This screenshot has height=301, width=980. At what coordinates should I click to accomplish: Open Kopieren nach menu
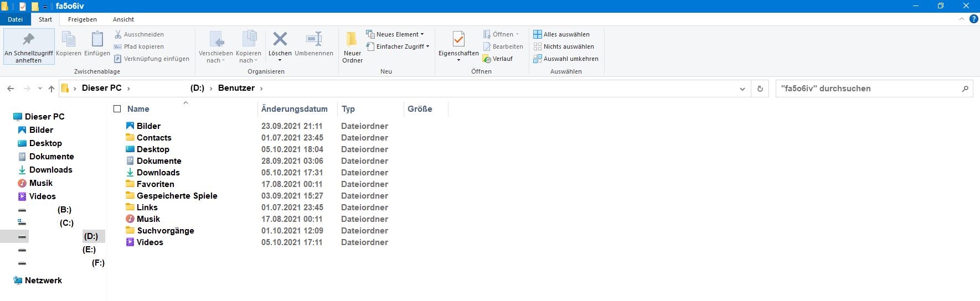[249, 47]
